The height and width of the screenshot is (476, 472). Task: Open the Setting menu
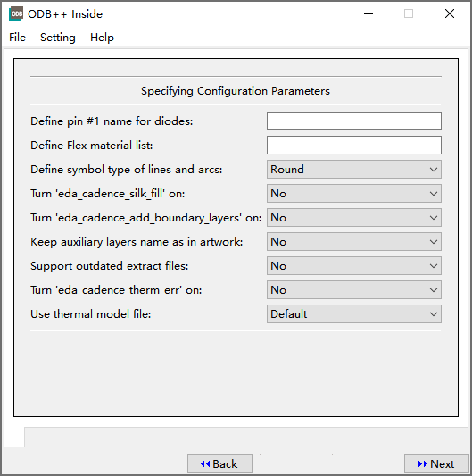coord(58,38)
